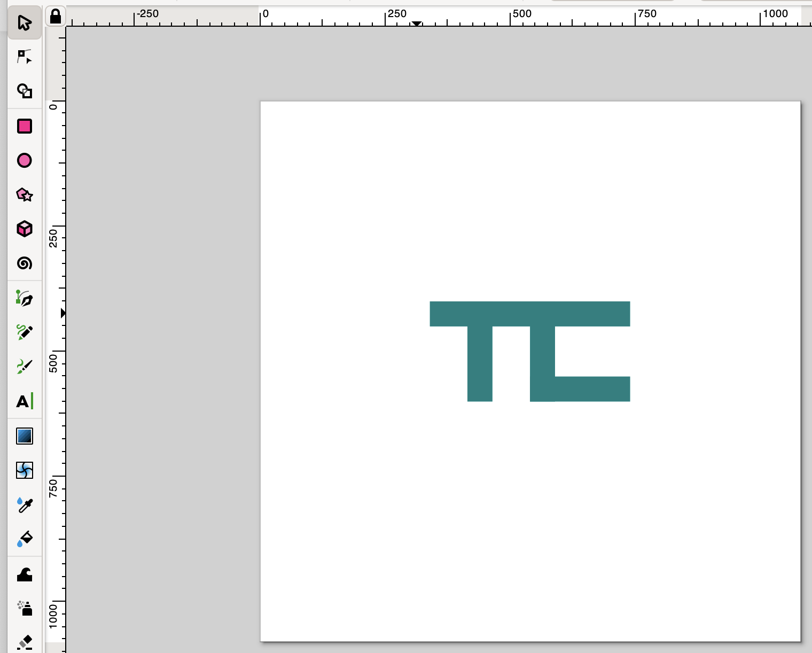The width and height of the screenshot is (812, 653).
Task: Pick the Rectangle tool
Action: pyautogui.click(x=25, y=126)
